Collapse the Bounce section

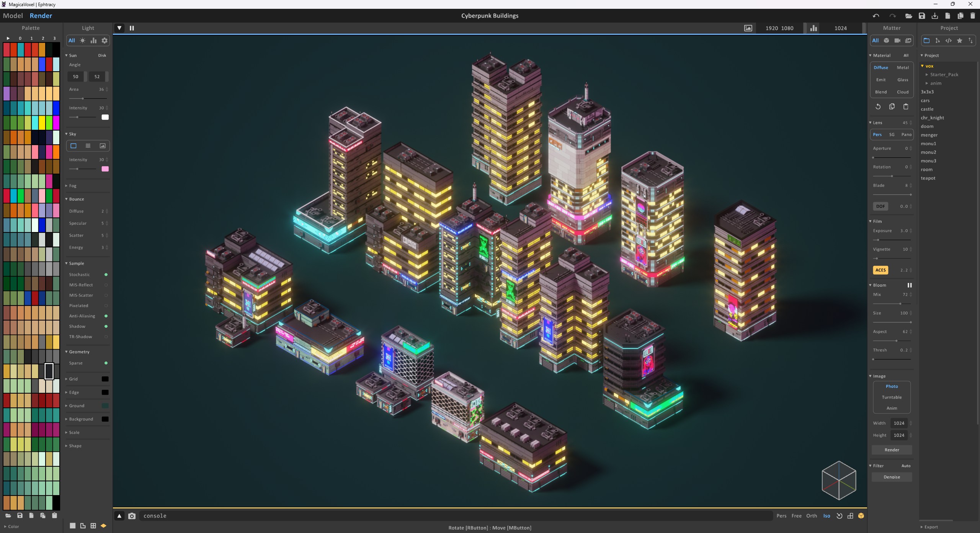[x=75, y=199]
